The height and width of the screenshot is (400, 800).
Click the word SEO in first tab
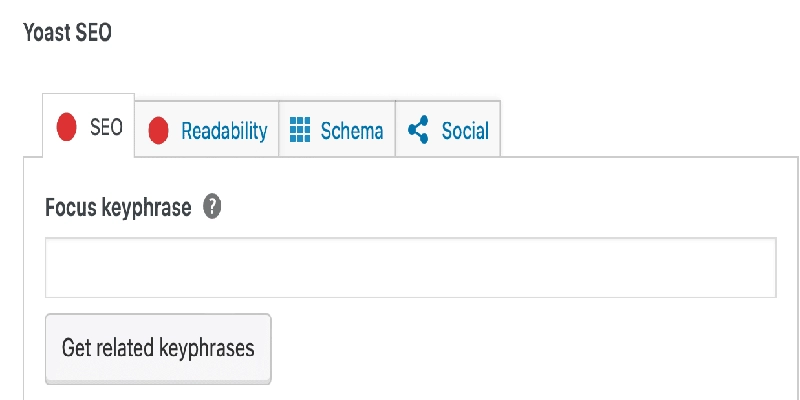(106, 127)
